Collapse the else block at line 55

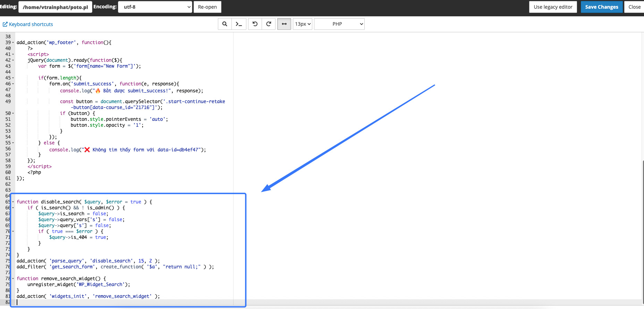pyautogui.click(x=13, y=143)
